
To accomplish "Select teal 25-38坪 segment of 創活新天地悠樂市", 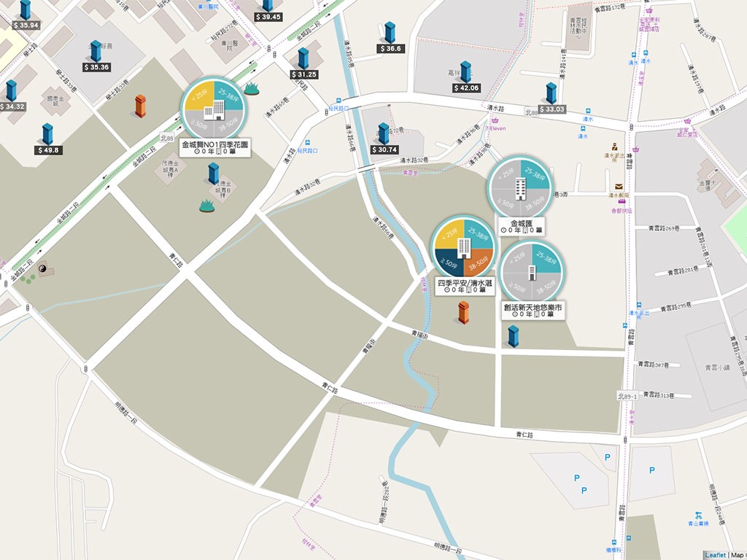I will tap(546, 259).
